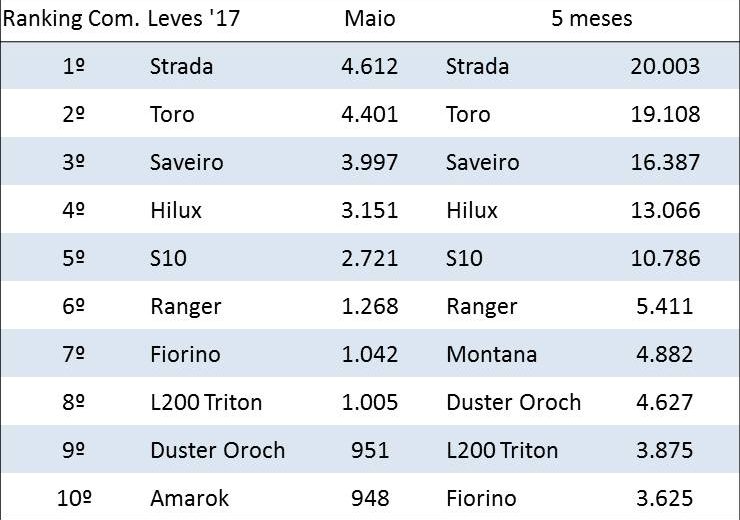The height and width of the screenshot is (520, 740).
Task: Select the 1º ranking cell
Action: click(73, 67)
